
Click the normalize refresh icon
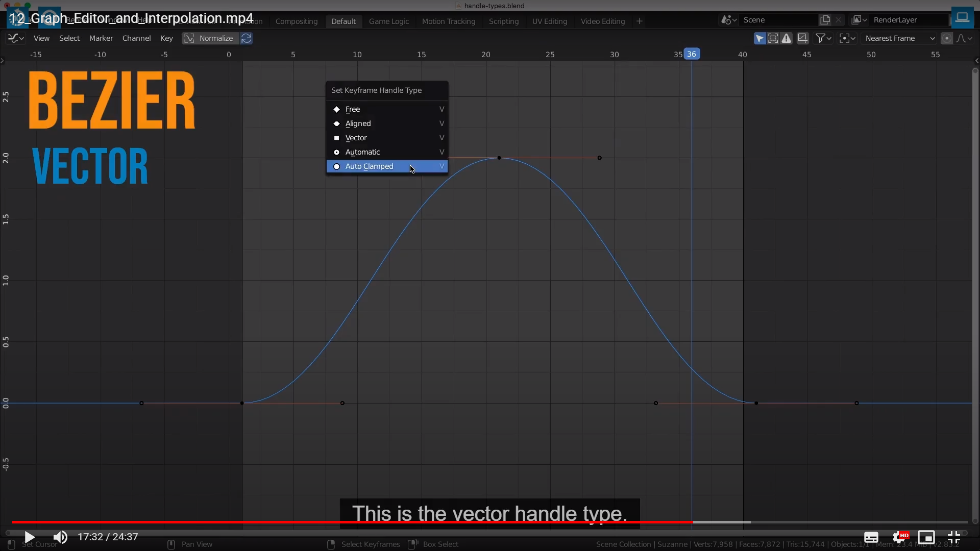(246, 38)
